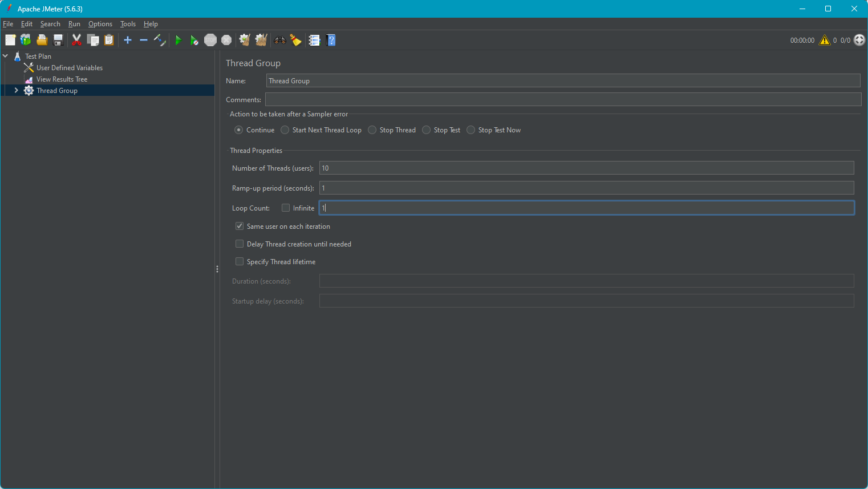Viewport: 868px width, 489px height.
Task: Select the Thread Group tree row
Action: click(x=108, y=91)
